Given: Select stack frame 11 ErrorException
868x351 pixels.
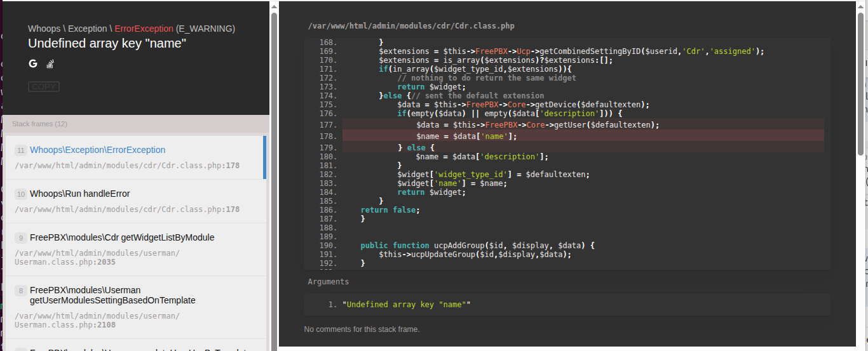Looking at the screenshot, I should pos(97,150).
